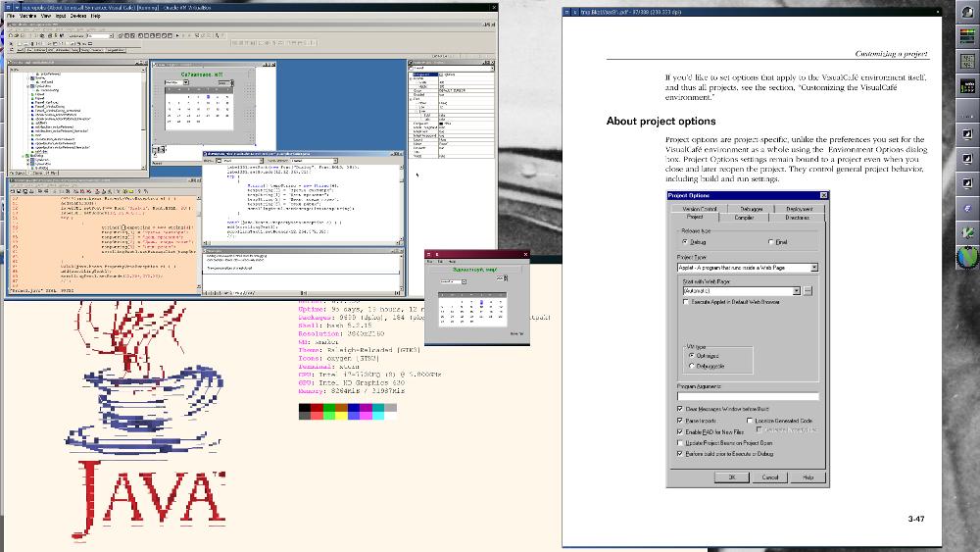Open the Project Type dropdown
Image resolution: width=980 pixels, height=552 pixels.
click(813, 268)
